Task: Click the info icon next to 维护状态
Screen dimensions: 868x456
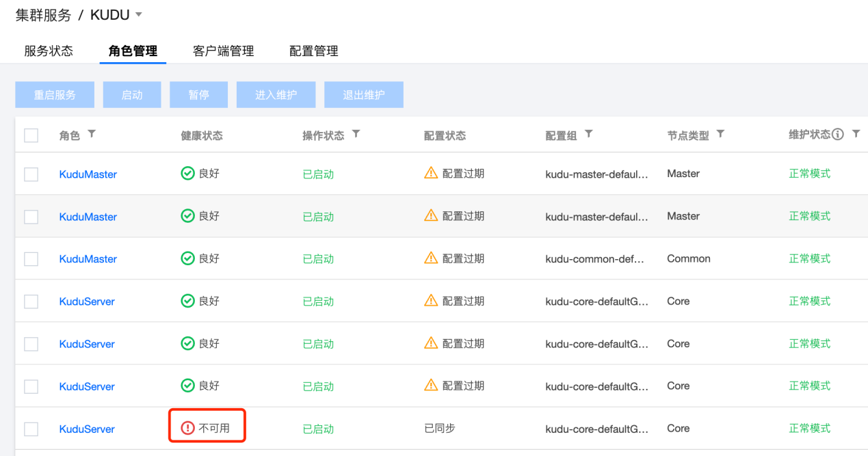Action: (838, 134)
